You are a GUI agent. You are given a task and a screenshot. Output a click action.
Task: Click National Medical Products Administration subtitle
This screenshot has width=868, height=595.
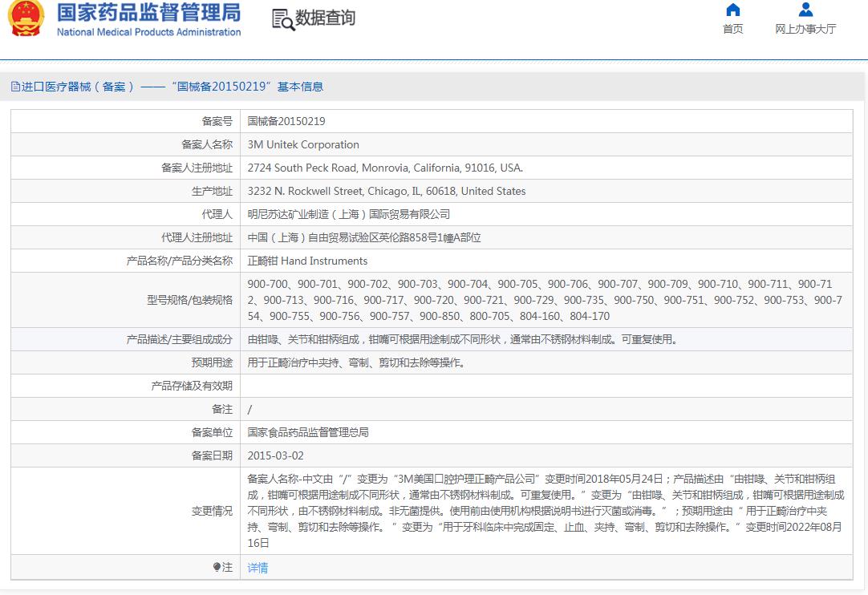(x=149, y=32)
